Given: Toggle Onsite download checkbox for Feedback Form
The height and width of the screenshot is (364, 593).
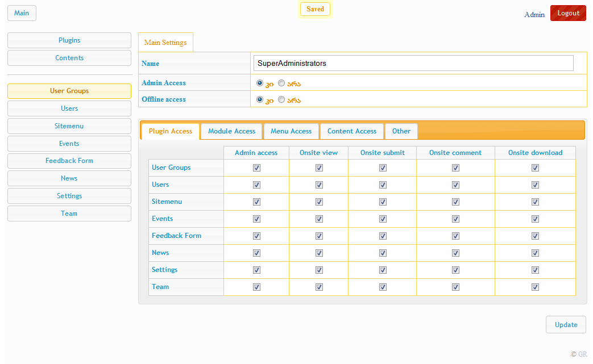Looking at the screenshot, I should pos(535,236).
